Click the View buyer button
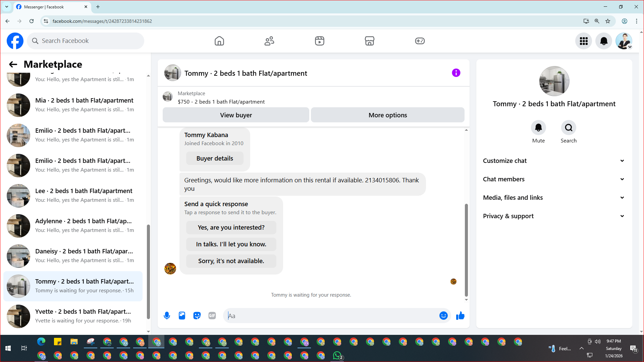Image resolution: width=644 pixels, height=362 pixels. [x=236, y=115]
